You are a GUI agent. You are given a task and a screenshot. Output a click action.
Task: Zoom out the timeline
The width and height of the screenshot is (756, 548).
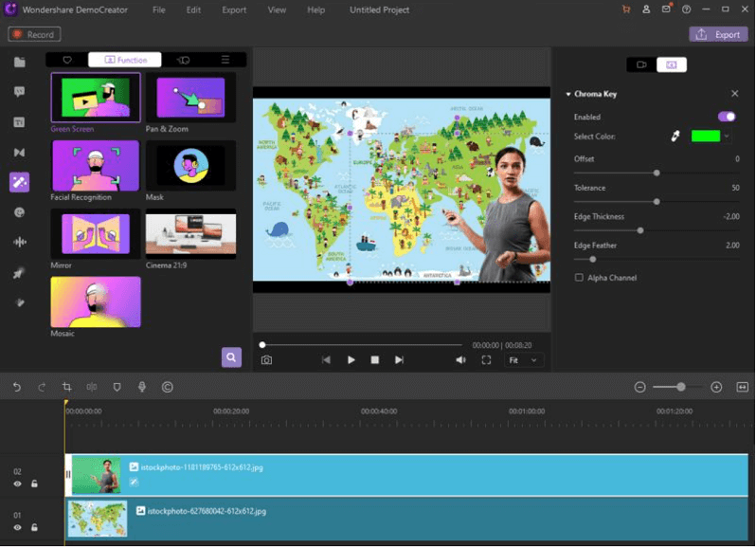(x=639, y=387)
